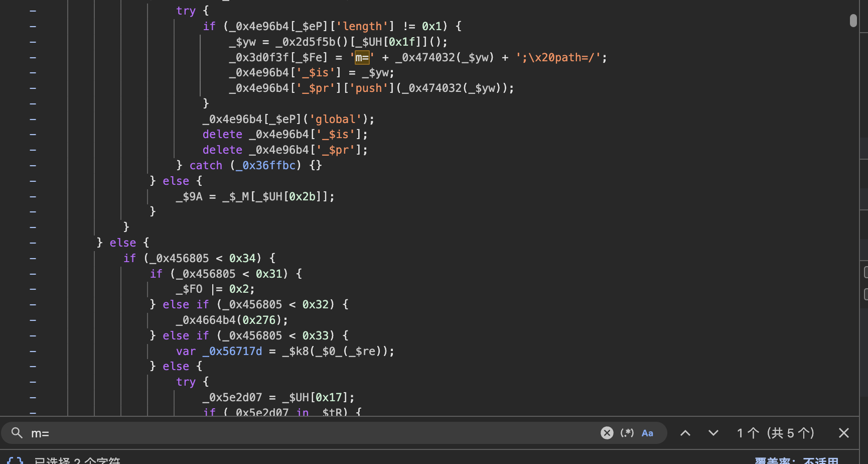Toggle regular expression search (.*)

pos(627,433)
